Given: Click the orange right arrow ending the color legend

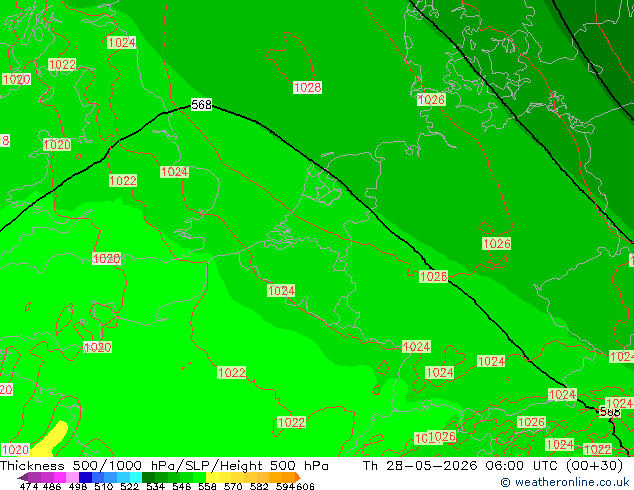Looking at the screenshot, I should (x=298, y=477).
